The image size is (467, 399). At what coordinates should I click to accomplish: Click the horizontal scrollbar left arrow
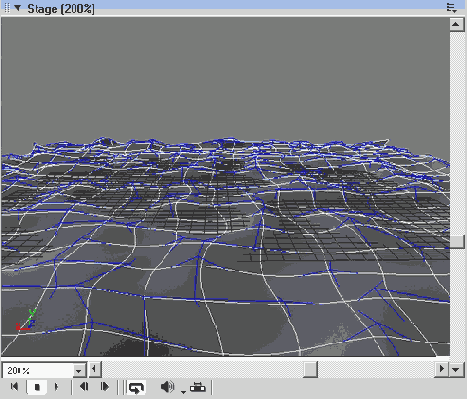(95, 369)
